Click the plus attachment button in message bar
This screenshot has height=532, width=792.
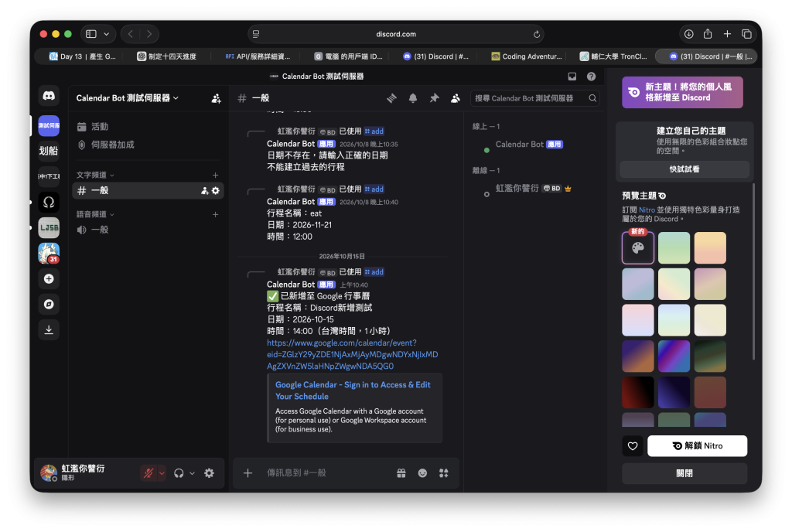click(247, 473)
